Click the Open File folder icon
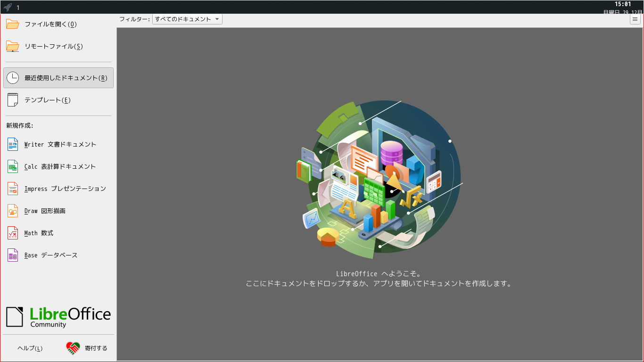Image resolution: width=644 pixels, height=362 pixels. click(13, 24)
